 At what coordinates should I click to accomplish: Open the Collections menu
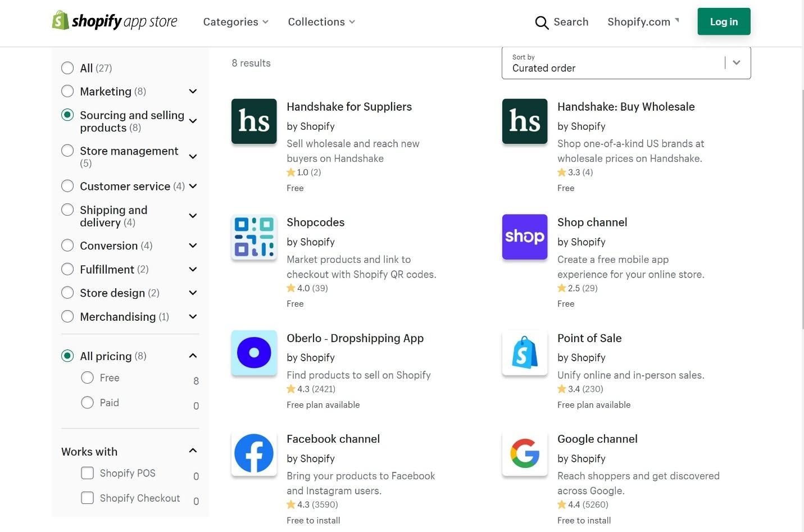pyautogui.click(x=321, y=22)
